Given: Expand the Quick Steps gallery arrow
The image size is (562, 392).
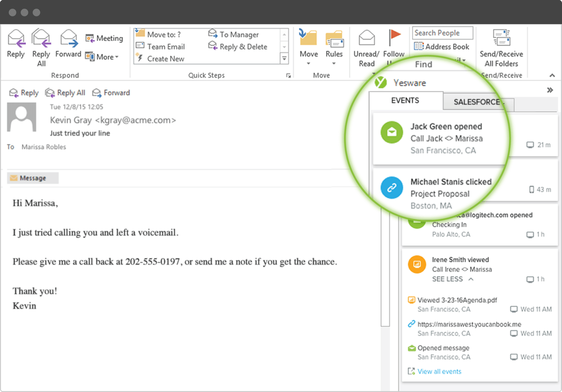Looking at the screenshot, I should [x=284, y=58].
